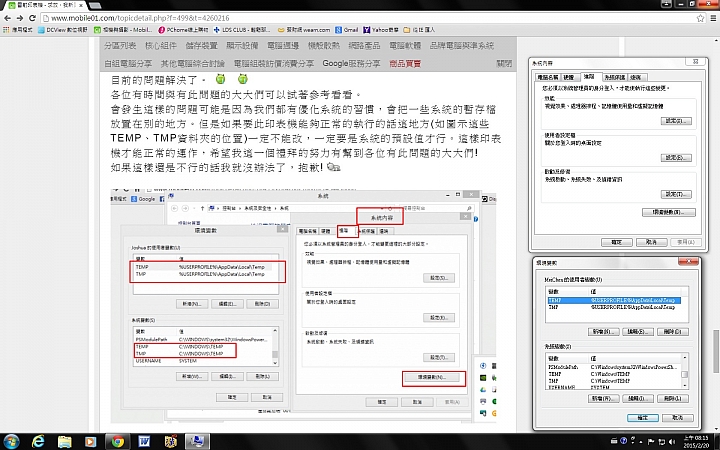Click the first green smiley emoticon in the post

click(x=220, y=79)
